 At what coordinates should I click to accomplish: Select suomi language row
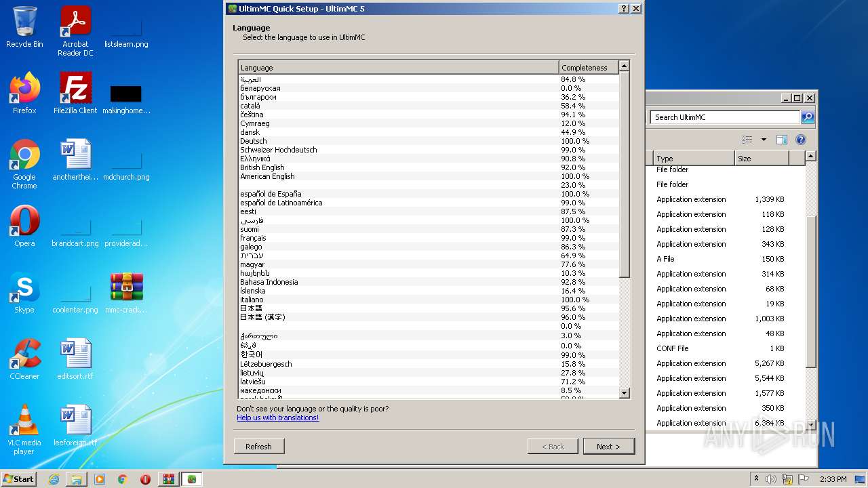[x=429, y=229]
